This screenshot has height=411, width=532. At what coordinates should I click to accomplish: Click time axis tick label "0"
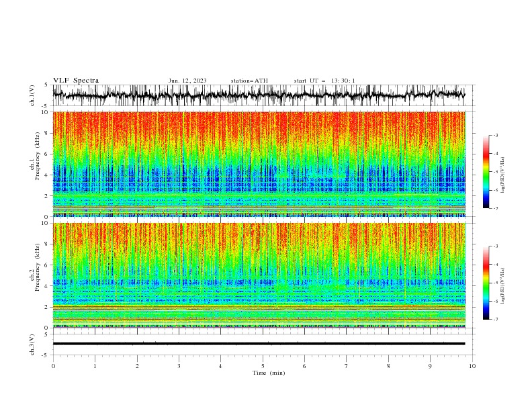(53, 366)
